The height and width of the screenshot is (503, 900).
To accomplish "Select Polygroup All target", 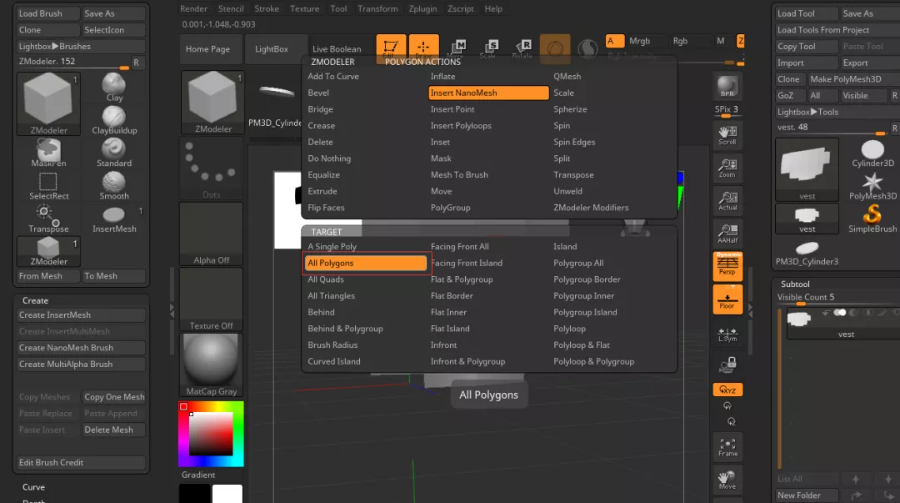I will (578, 263).
